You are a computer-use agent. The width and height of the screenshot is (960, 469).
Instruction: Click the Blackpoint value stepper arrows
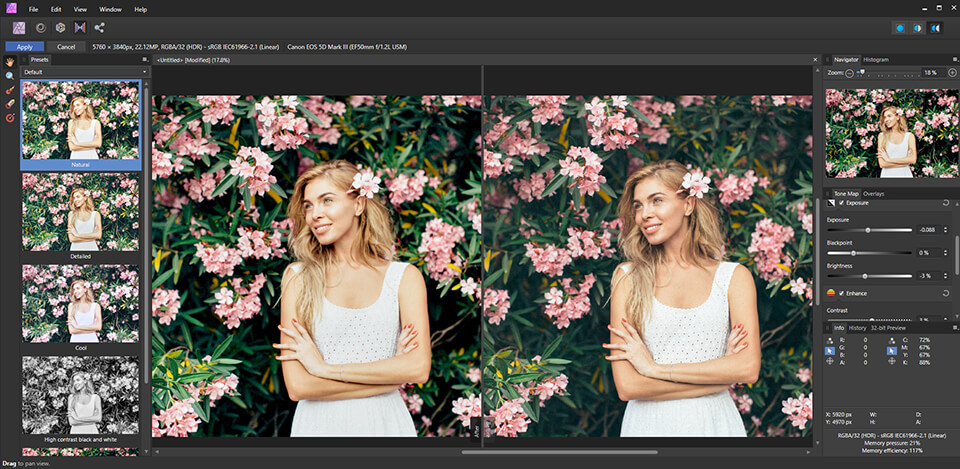[x=946, y=253]
